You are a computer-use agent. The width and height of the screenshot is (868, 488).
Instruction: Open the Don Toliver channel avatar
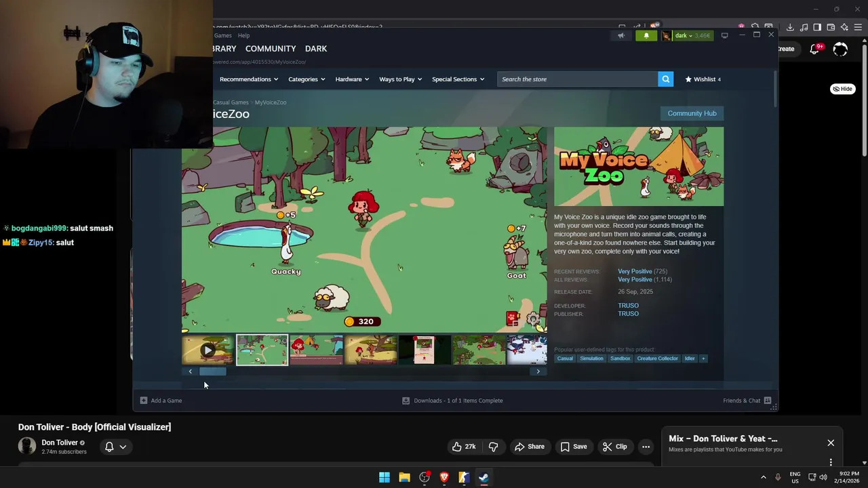point(27,446)
